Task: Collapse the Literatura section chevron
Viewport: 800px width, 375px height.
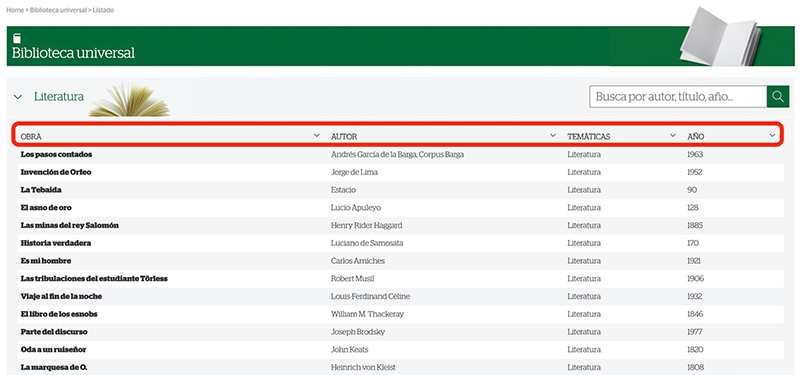Action: click(x=18, y=96)
